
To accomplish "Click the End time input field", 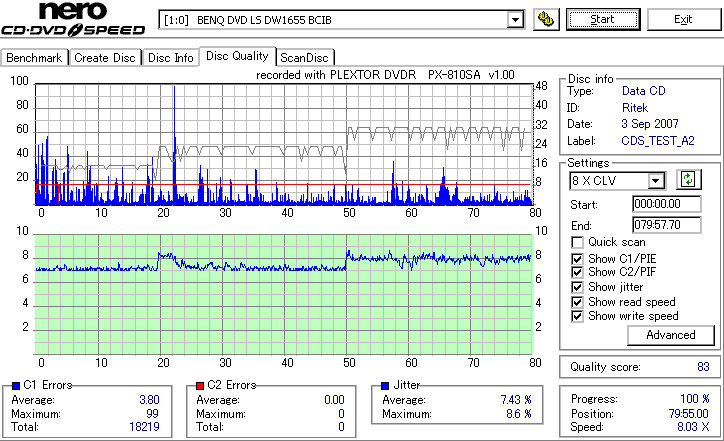I will pos(666,225).
